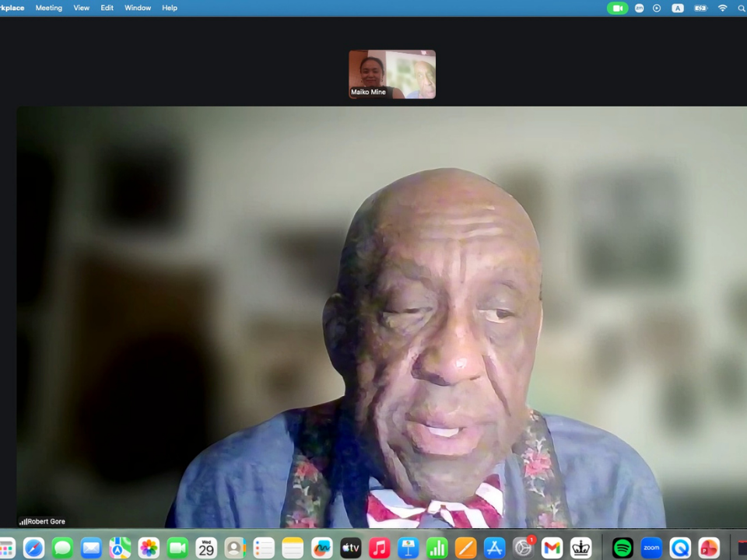Open the Wi-Fi status menu
Screen dimensions: 747x560
coord(723,8)
